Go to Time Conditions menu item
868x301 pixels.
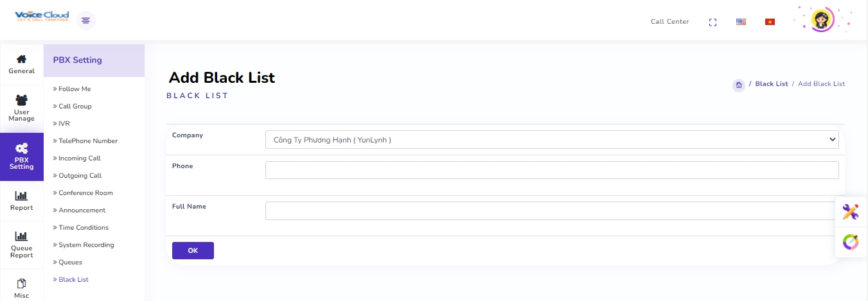[83, 228]
